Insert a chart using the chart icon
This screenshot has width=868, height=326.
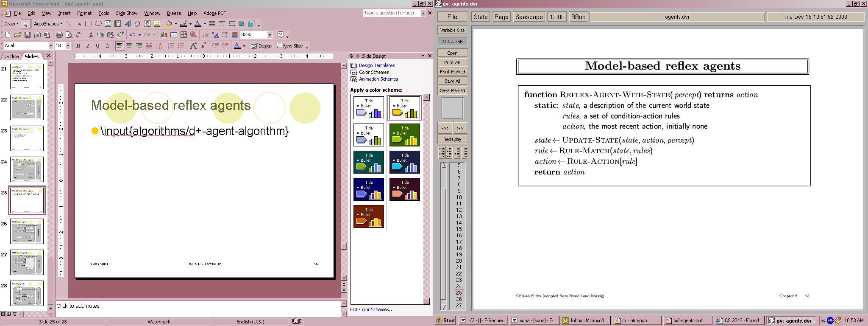[164, 35]
